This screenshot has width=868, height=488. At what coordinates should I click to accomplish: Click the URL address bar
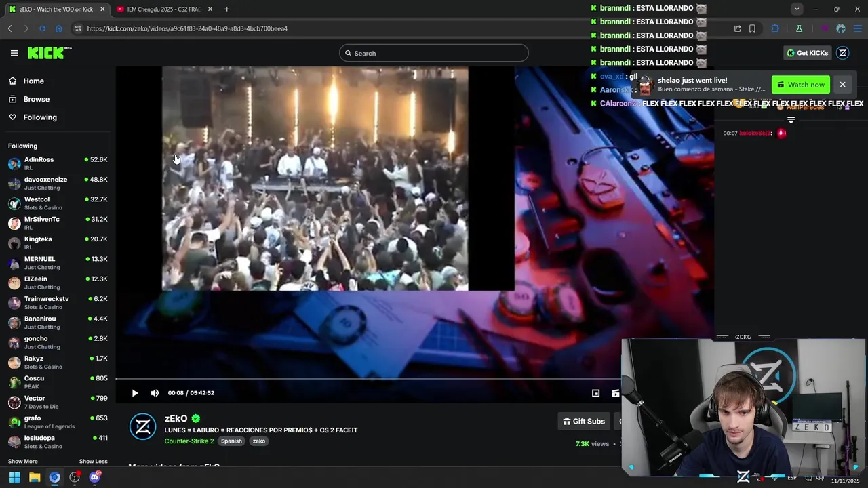click(x=400, y=28)
